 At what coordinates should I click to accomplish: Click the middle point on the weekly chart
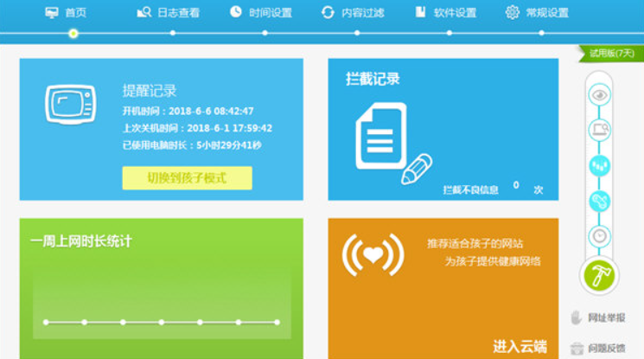(162, 323)
